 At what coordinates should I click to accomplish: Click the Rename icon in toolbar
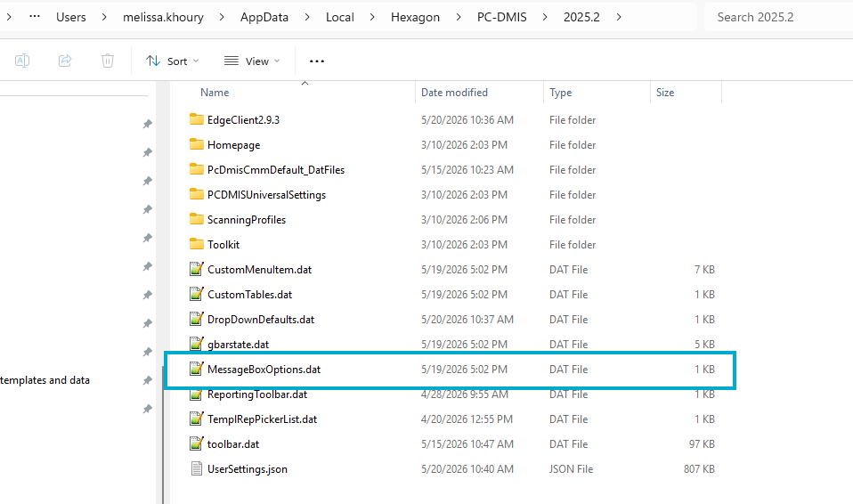[x=22, y=61]
